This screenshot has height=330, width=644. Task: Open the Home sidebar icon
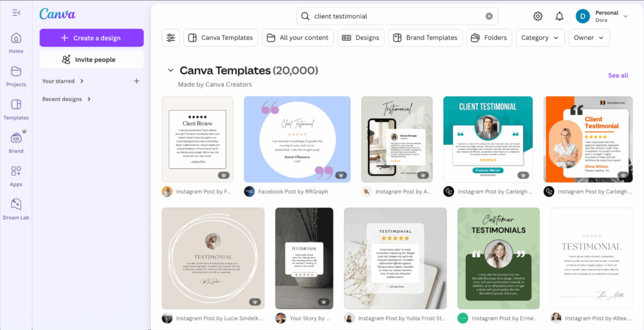pyautogui.click(x=16, y=42)
